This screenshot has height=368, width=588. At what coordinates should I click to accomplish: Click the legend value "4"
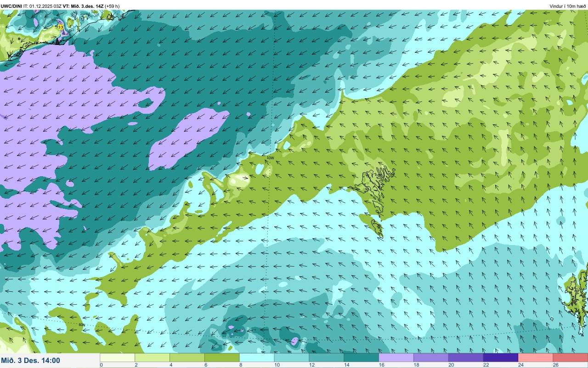[170, 365]
